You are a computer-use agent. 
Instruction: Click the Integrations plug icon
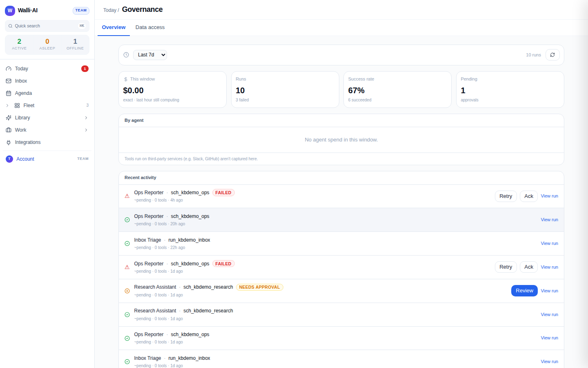point(9,142)
